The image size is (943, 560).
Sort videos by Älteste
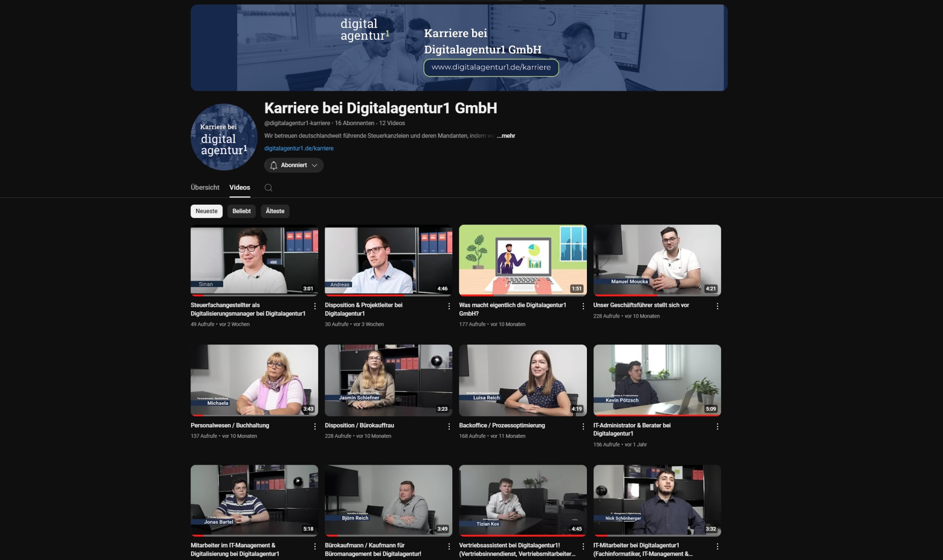[275, 211]
